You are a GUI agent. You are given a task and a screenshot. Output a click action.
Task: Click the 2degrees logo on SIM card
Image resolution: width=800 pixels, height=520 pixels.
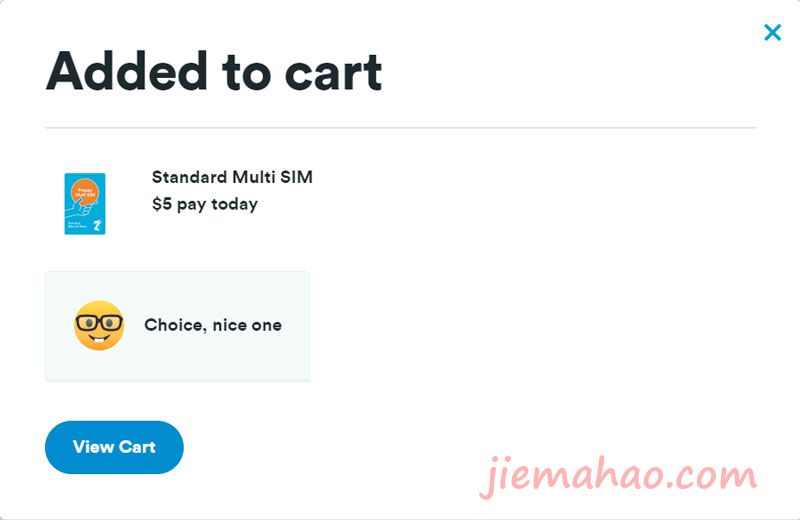pos(97,225)
